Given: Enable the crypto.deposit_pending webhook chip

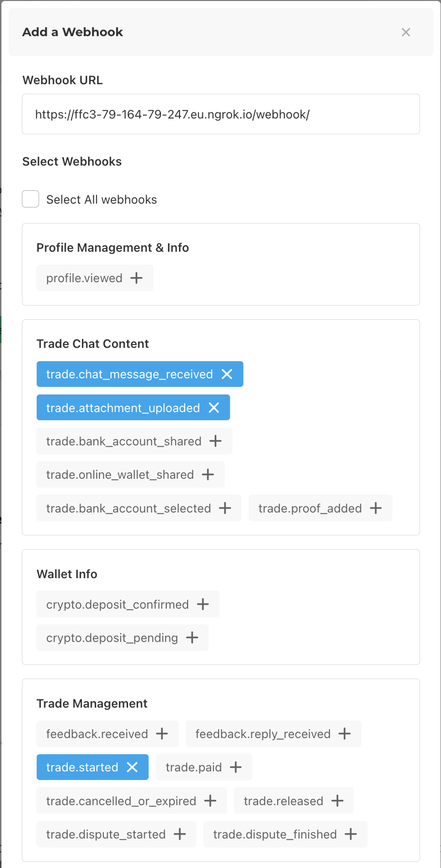Looking at the screenshot, I should (122, 638).
